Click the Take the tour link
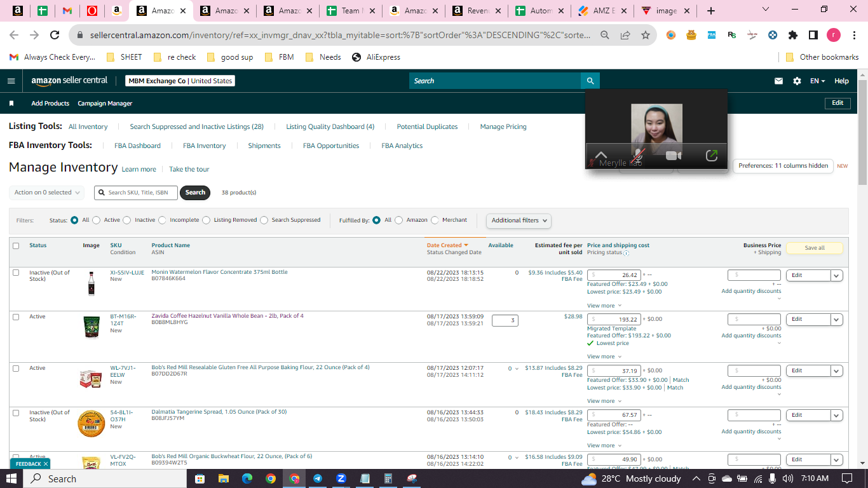The image size is (868, 488). [x=189, y=169]
